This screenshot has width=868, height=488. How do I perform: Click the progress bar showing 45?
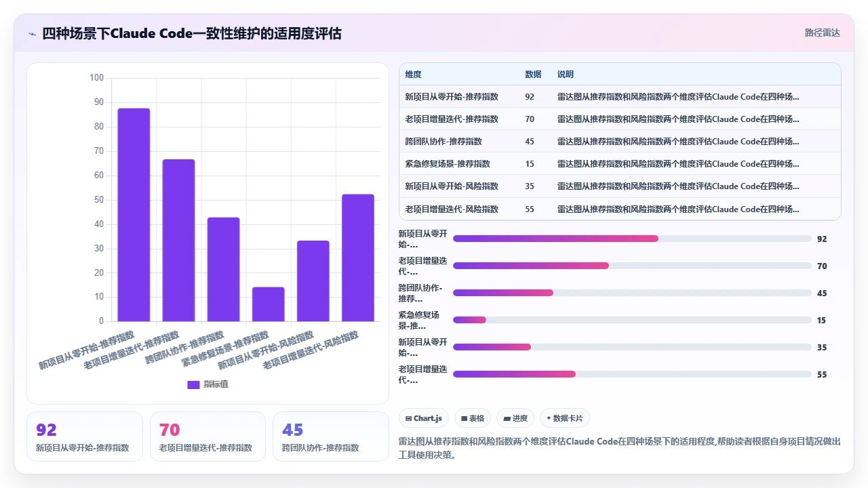(632, 293)
